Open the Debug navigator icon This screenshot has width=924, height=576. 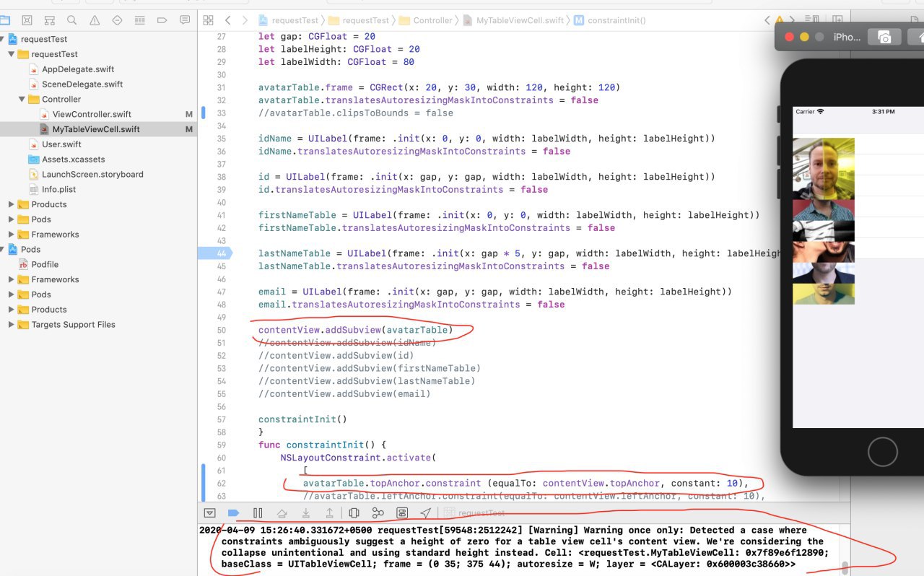139,20
